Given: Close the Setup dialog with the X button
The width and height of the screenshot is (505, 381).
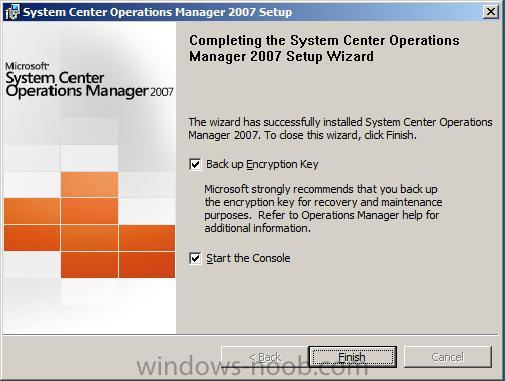Looking at the screenshot, I should [x=490, y=12].
